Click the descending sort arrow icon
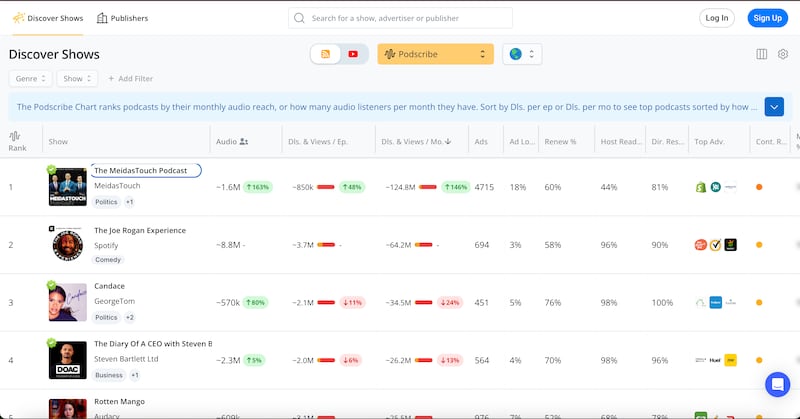Image resolution: width=800 pixels, height=419 pixels. coord(448,141)
